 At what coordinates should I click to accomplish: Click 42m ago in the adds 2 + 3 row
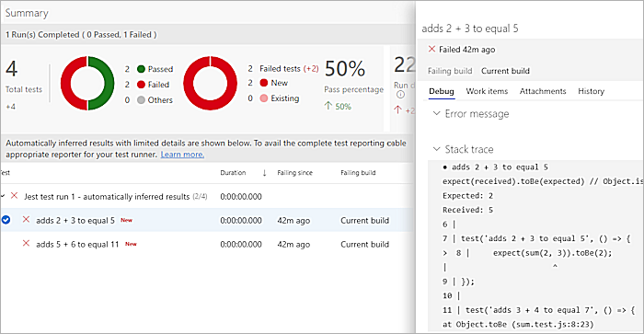(x=293, y=220)
